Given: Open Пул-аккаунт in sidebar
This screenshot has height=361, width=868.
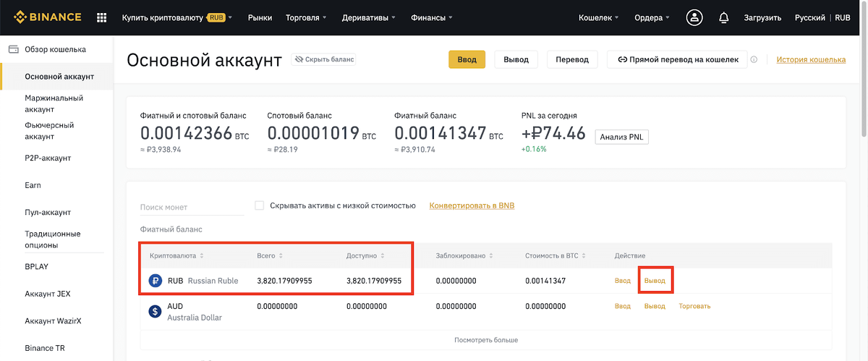Looking at the screenshot, I should pyautogui.click(x=48, y=213).
